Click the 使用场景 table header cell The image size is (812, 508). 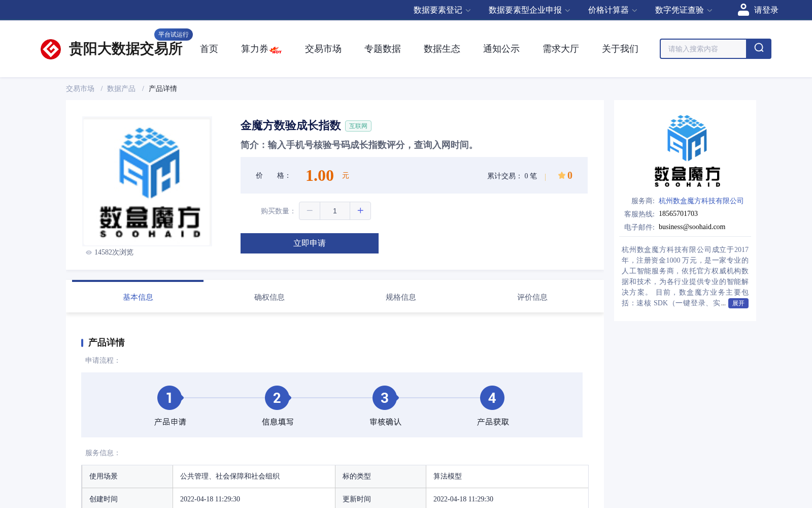point(127,477)
